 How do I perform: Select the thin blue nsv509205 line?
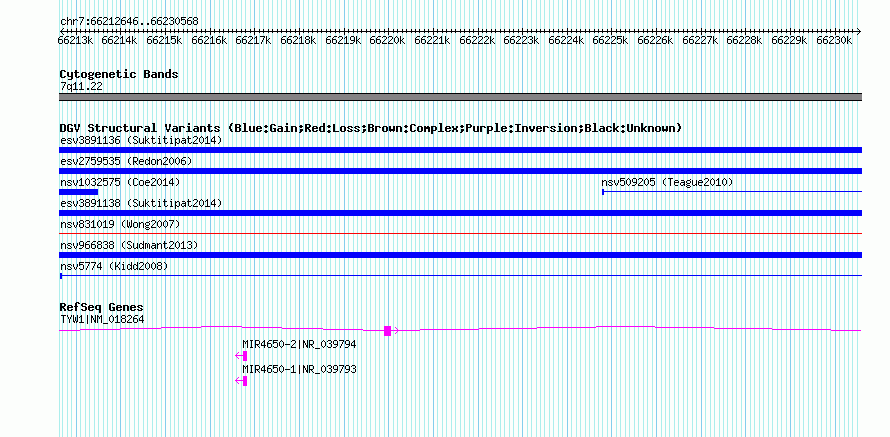coord(732,192)
